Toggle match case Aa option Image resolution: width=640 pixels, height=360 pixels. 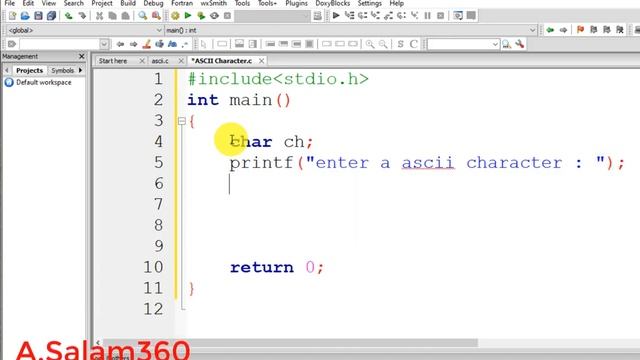[172, 44]
